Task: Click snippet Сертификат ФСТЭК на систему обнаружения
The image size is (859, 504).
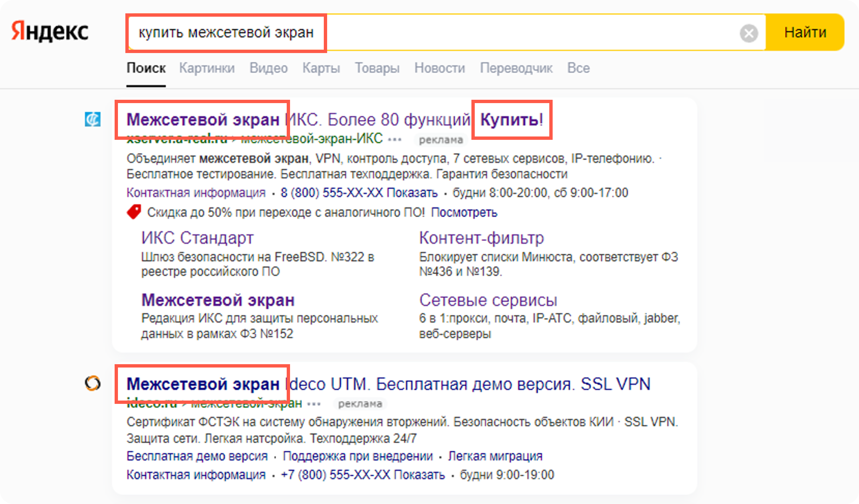Action: coord(402,430)
